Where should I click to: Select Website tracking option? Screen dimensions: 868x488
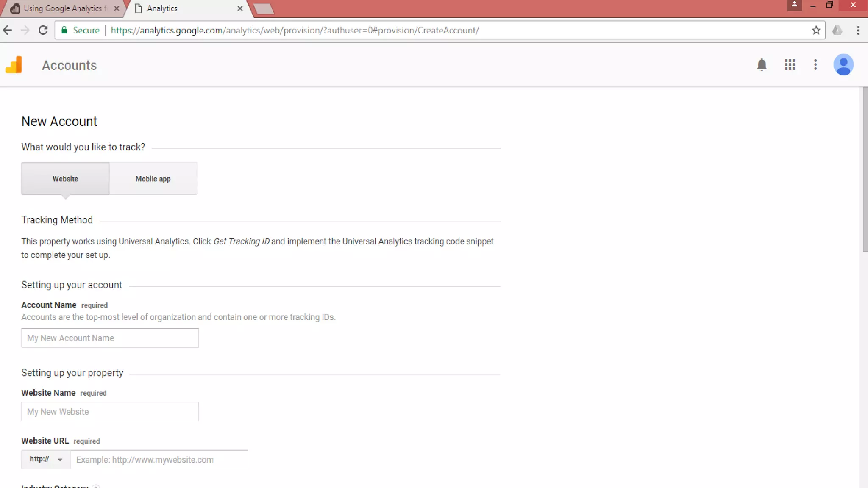point(65,179)
